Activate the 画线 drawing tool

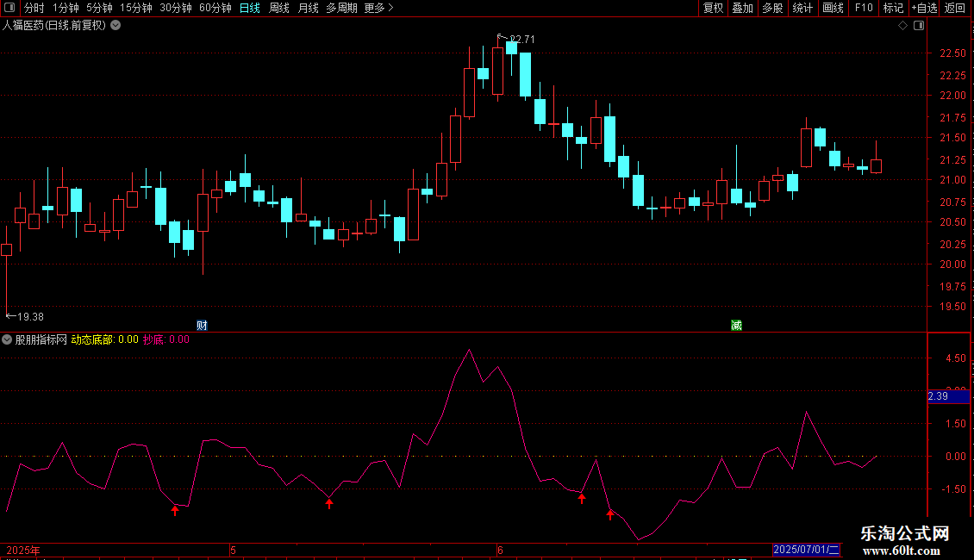(833, 8)
